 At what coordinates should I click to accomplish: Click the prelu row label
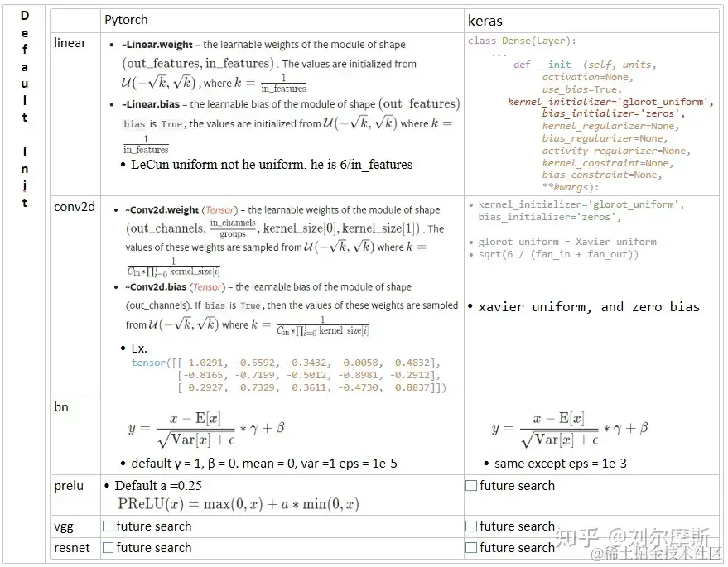69,486
